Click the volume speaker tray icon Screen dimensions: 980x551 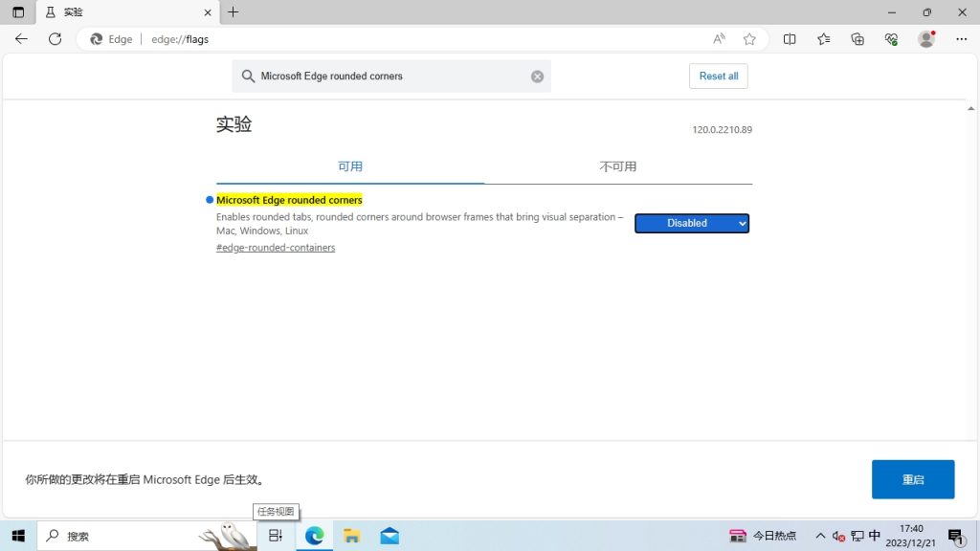tap(838, 536)
